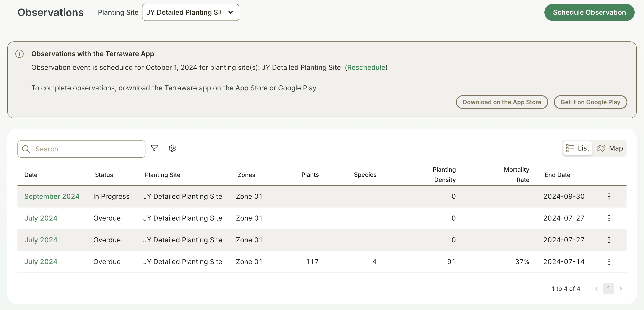Sort by Planting Site column header
644x310 pixels.
[162, 175]
